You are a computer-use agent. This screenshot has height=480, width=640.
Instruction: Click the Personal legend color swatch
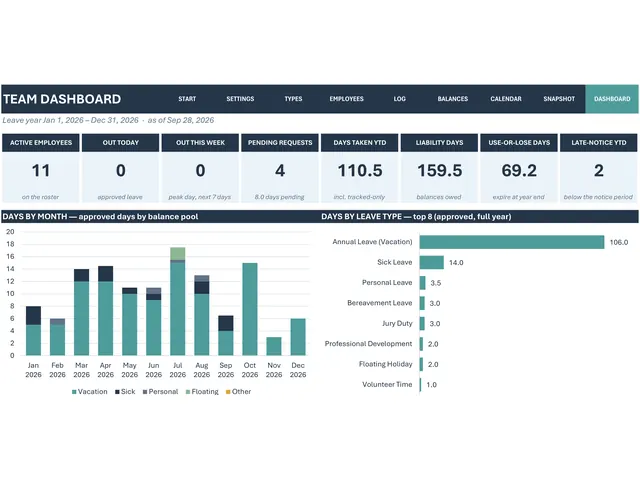point(145,392)
